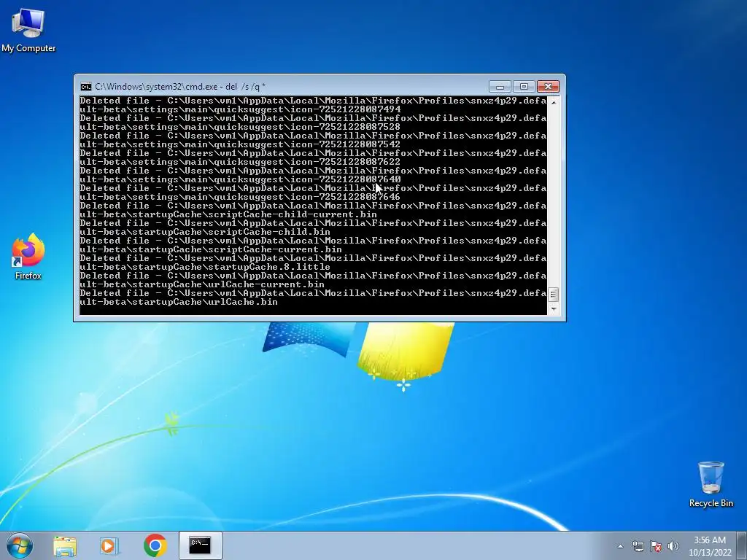Screen dimensions: 747x560
Task: Open Action Center flag icon
Action: [656, 546]
